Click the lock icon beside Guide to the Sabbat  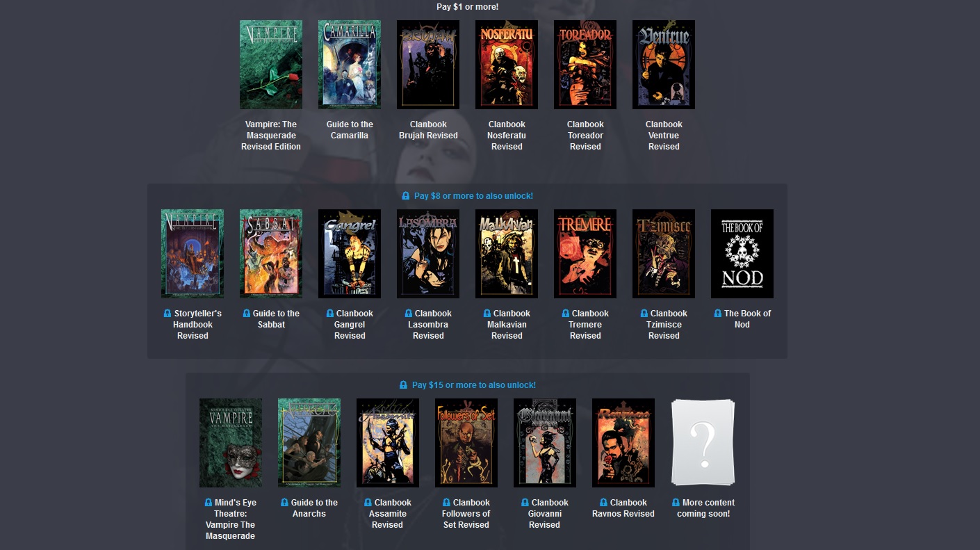coord(247,314)
